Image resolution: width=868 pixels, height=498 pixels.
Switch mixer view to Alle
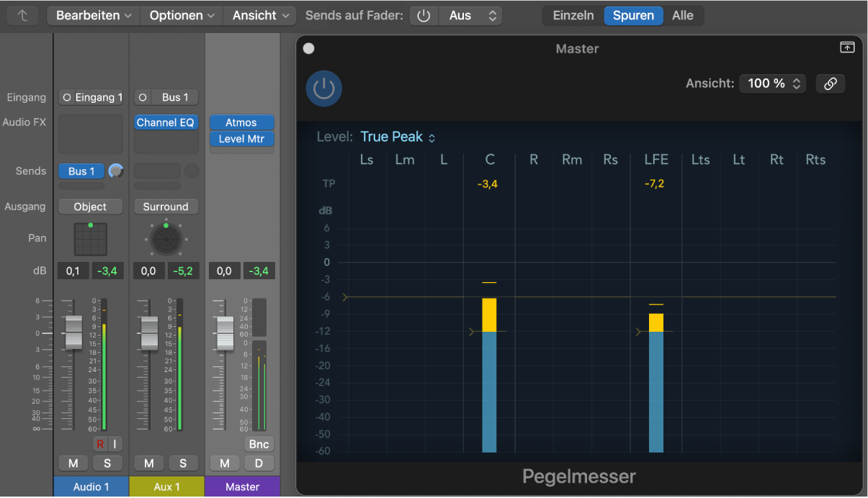683,15
